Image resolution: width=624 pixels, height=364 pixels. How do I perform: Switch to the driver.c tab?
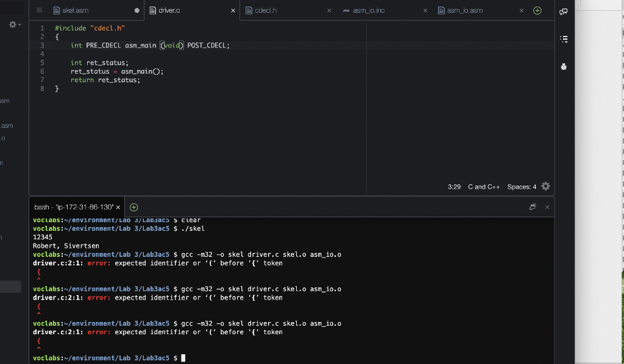(x=169, y=10)
